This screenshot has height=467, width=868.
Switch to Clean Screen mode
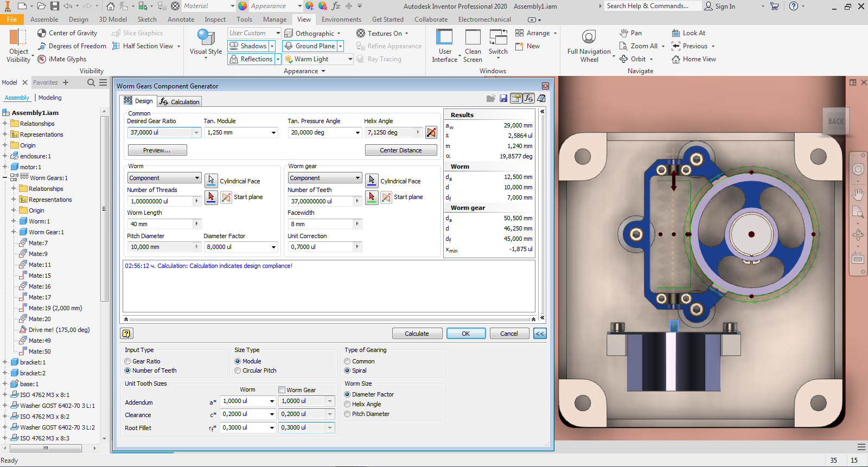pos(473,46)
